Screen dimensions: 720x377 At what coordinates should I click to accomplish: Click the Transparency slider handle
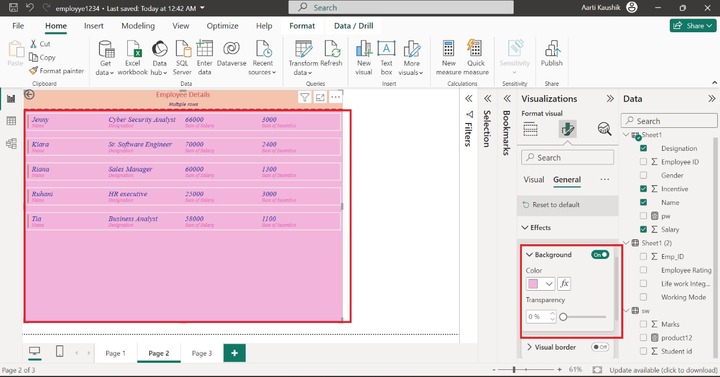563,317
